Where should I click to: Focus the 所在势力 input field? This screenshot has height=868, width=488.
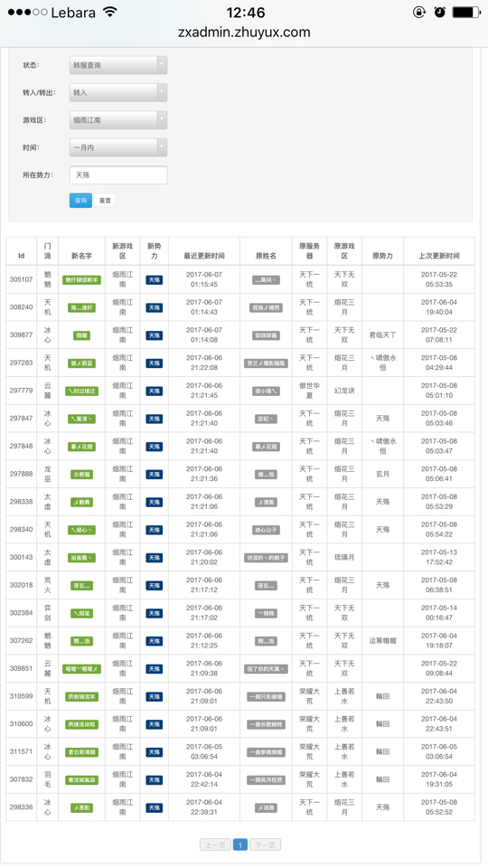pos(118,175)
